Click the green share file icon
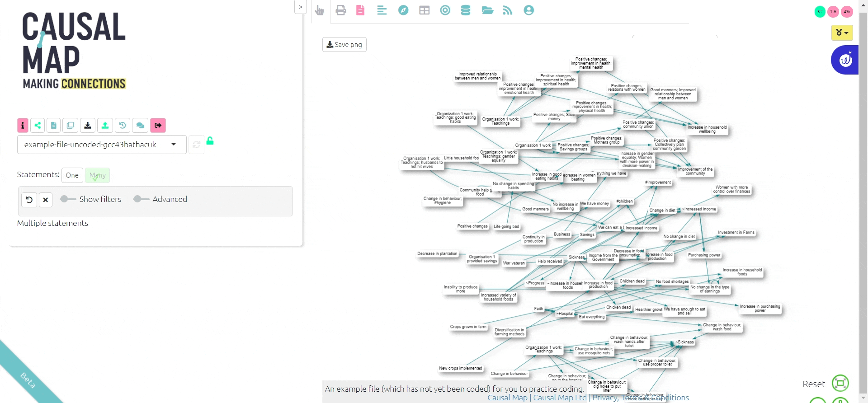868x403 pixels. (x=38, y=125)
